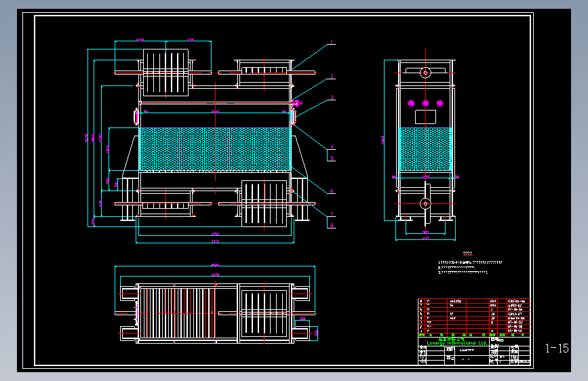Click the underlined technical notes heading
588x381 pixels.
click(468, 254)
